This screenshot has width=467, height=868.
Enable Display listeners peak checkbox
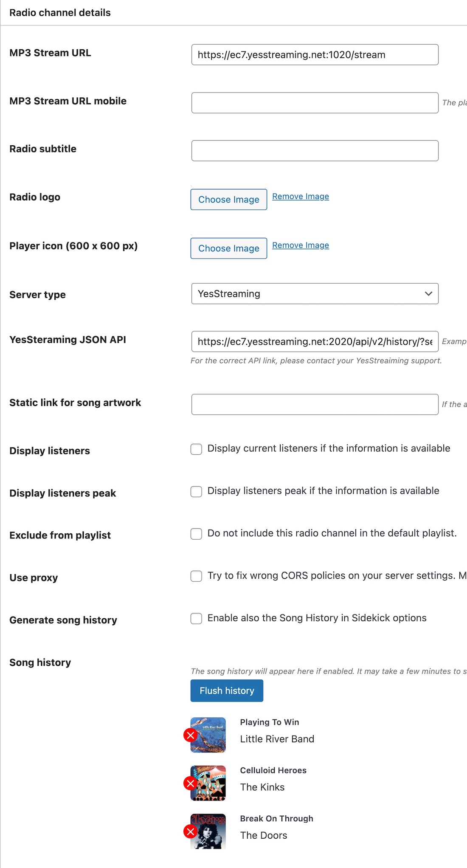(x=196, y=492)
